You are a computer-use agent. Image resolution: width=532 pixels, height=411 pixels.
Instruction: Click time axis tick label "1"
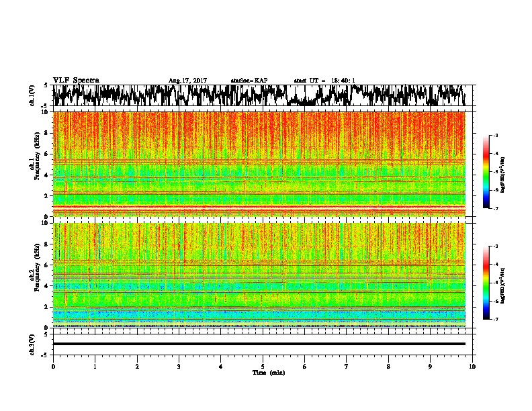tap(95, 367)
